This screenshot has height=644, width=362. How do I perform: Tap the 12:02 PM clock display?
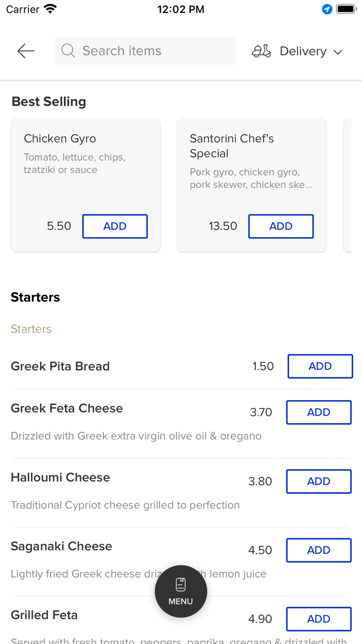(x=180, y=9)
